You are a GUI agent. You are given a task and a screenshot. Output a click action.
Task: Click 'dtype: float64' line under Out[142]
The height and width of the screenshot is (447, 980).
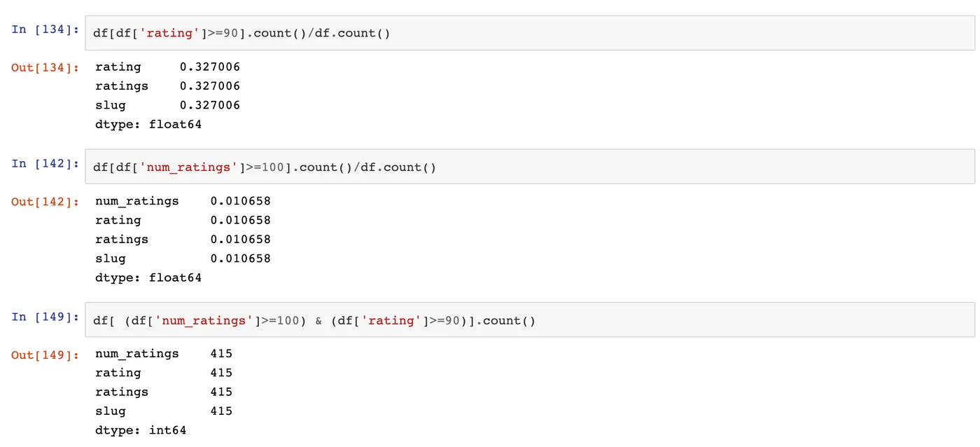[x=148, y=277]
